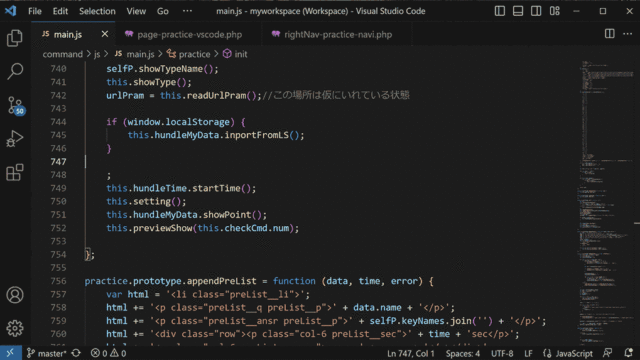Split the editor to the right
The image size is (640, 360).
pos(609,34)
